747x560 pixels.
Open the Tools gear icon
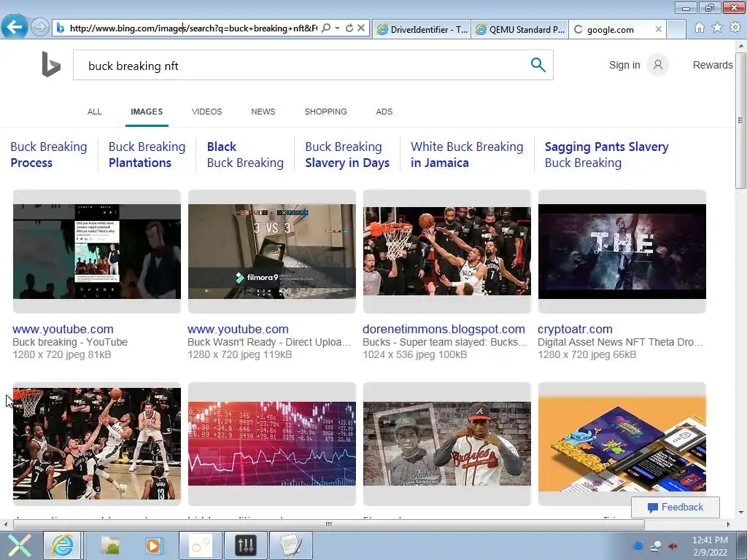[735, 28]
